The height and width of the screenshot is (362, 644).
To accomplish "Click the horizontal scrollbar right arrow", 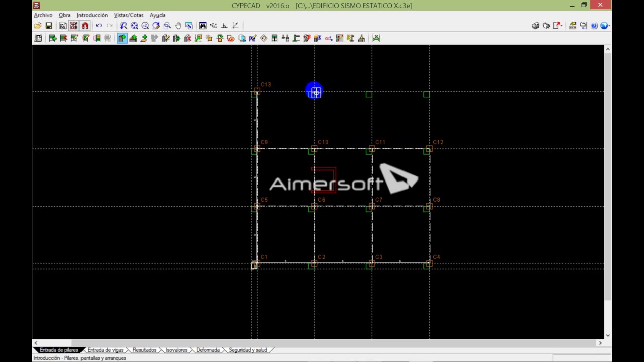I will tap(600, 343).
